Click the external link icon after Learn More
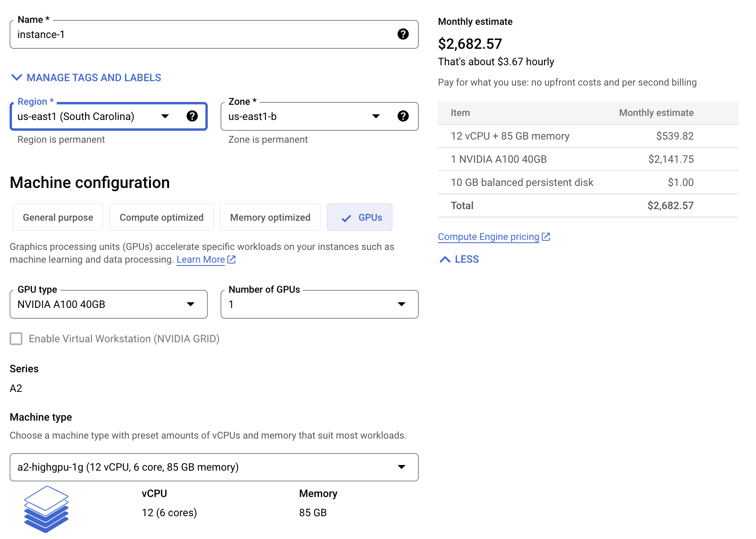The image size is (756, 539). point(231,260)
